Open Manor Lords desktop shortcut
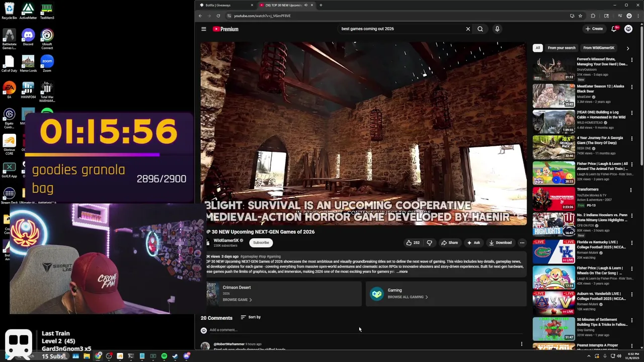Image resolution: width=644 pixels, height=362 pixels. point(28,64)
